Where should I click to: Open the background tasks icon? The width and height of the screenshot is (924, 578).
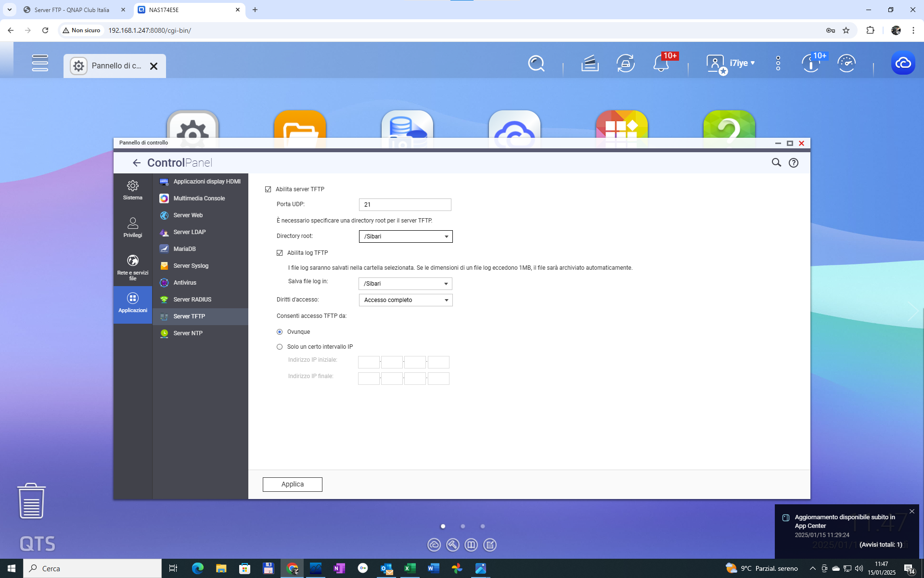point(590,63)
